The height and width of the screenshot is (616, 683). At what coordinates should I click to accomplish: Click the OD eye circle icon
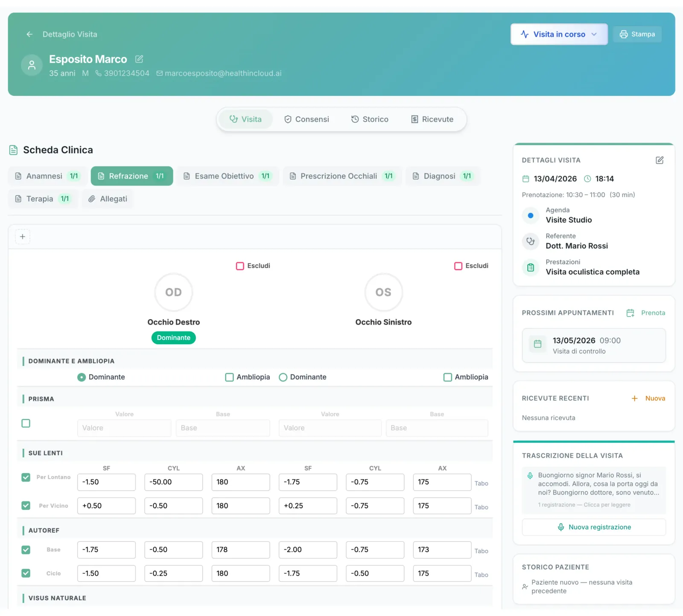click(x=173, y=292)
